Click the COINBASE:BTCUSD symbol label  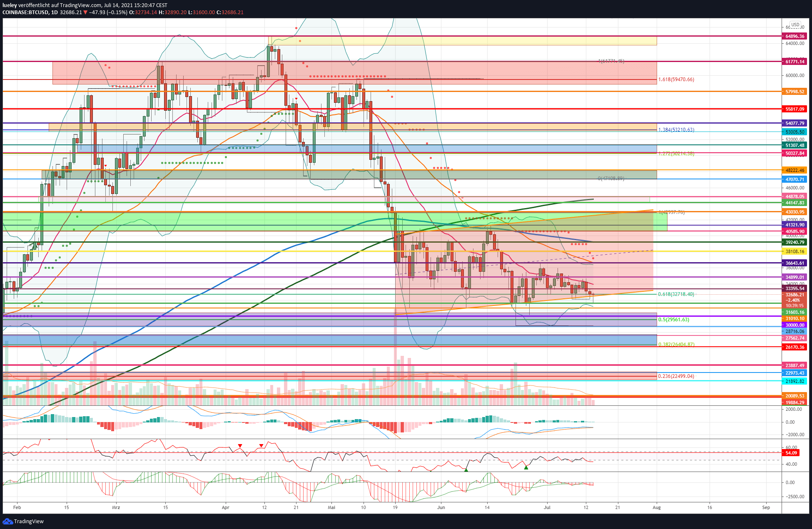click(x=25, y=12)
